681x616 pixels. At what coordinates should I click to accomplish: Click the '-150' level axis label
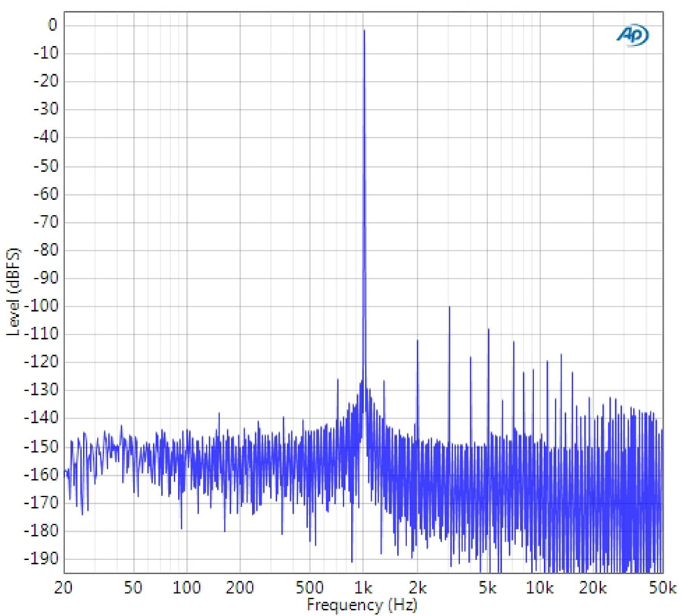(40, 446)
